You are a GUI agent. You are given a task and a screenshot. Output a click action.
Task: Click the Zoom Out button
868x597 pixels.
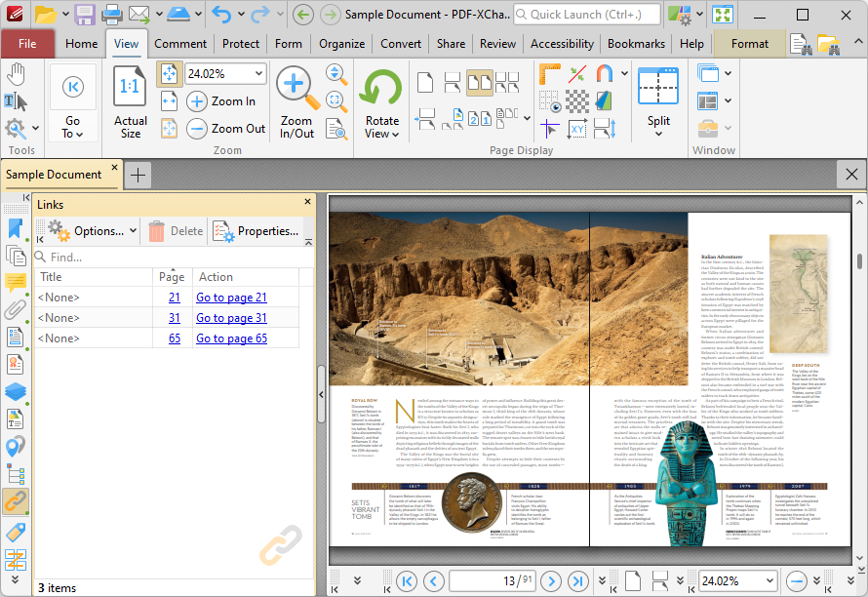(x=226, y=129)
